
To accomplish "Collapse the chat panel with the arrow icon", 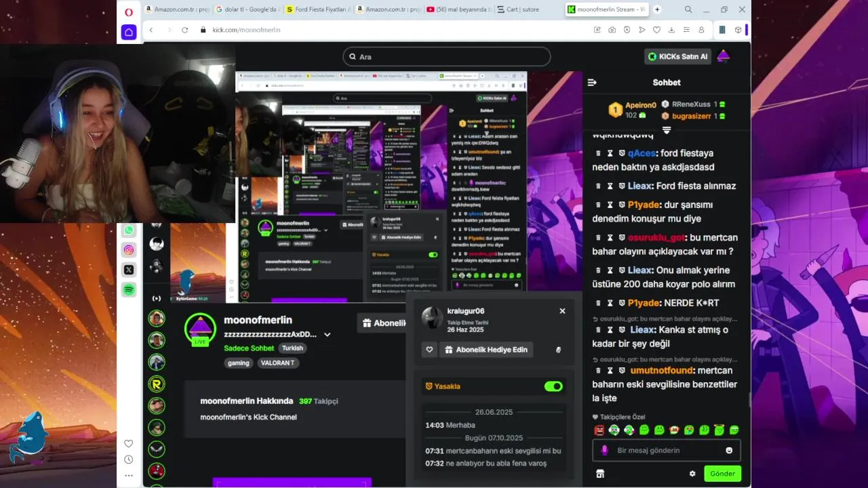I will pyautogui.click(x=592, y=82).
